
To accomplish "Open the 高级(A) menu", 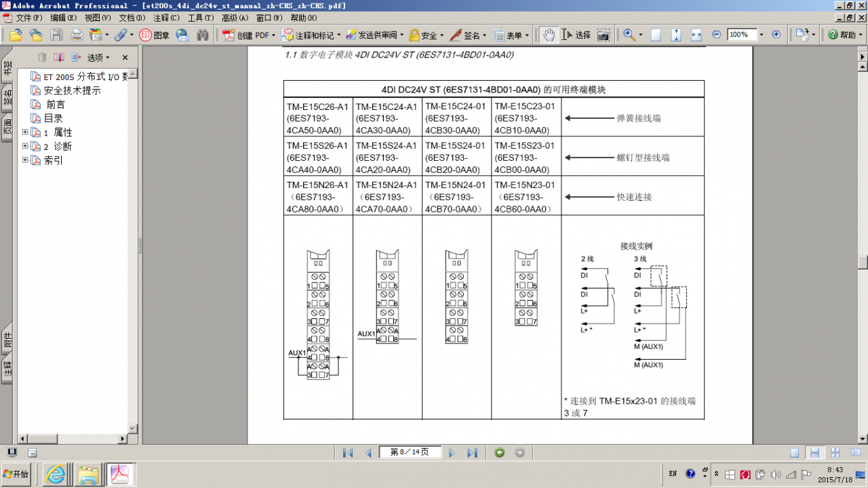I will pyautogui.click(x=235, y=18).
